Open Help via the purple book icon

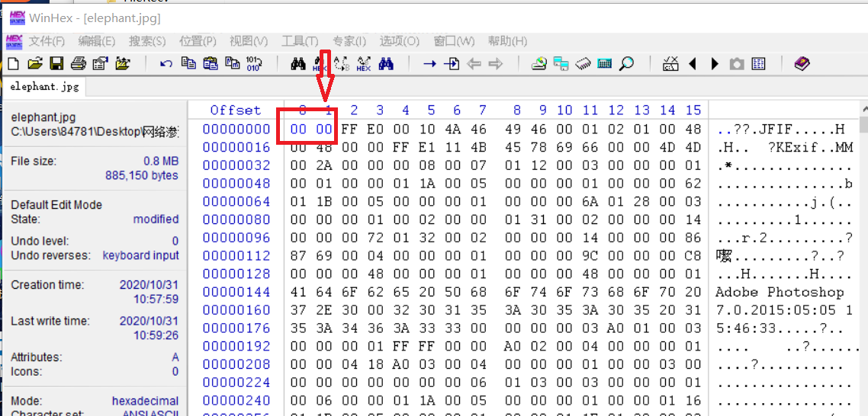(x=802, y=63)
